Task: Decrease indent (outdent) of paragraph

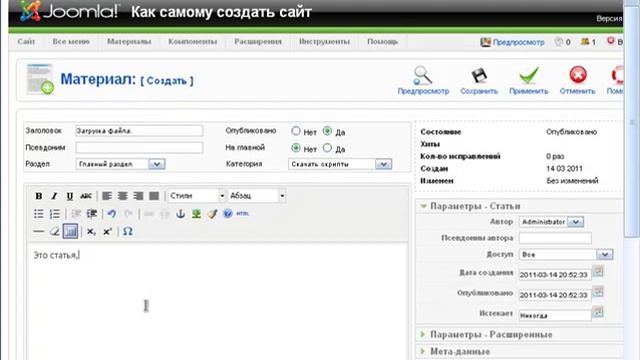Action: [x=76, y=214]
